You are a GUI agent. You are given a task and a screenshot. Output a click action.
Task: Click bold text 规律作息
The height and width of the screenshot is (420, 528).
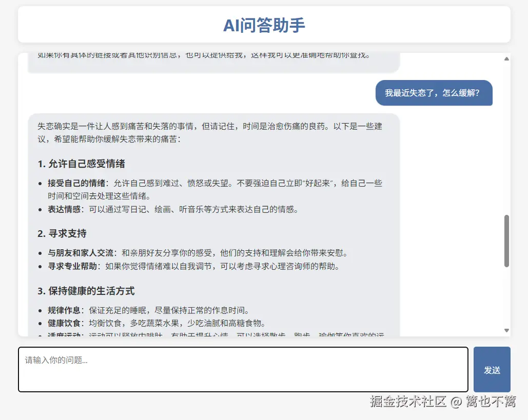click(64, 310)
